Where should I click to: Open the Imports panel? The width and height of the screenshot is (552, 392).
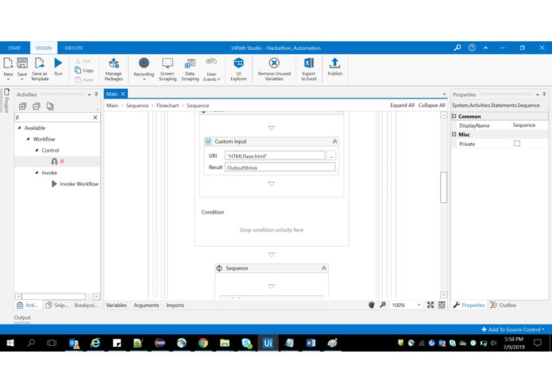(x=175, y=306)
